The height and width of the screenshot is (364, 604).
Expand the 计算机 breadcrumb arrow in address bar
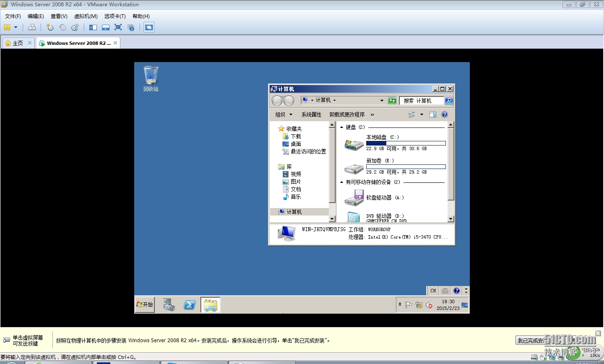[x=334, y=101]
